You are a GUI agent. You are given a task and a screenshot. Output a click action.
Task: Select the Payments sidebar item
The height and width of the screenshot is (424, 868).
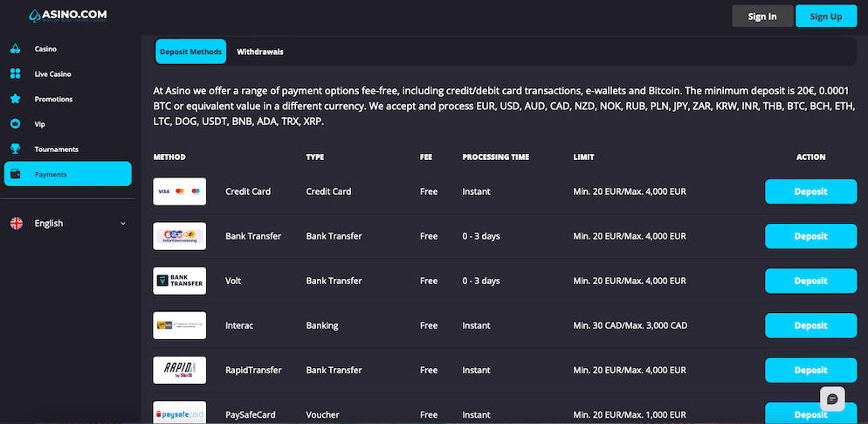(x=67, y=174)
